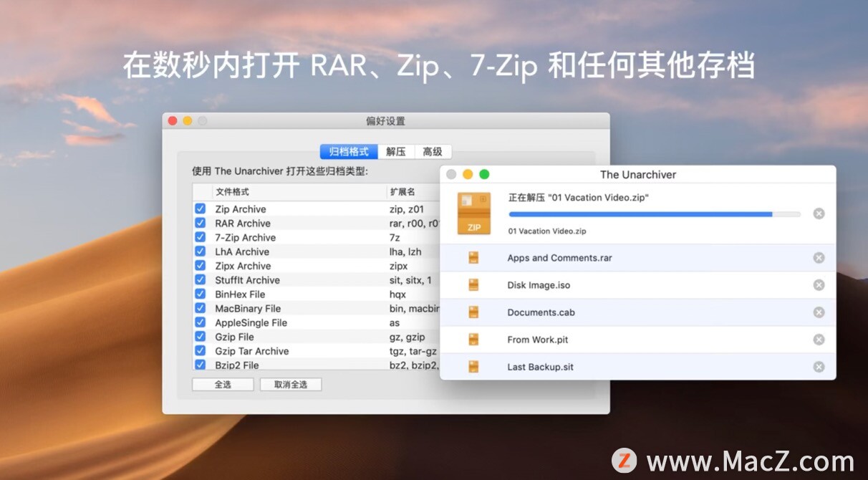
Task: Minimize The Unarchiver window
Action: pyautogui.click(x=468, y=174)
